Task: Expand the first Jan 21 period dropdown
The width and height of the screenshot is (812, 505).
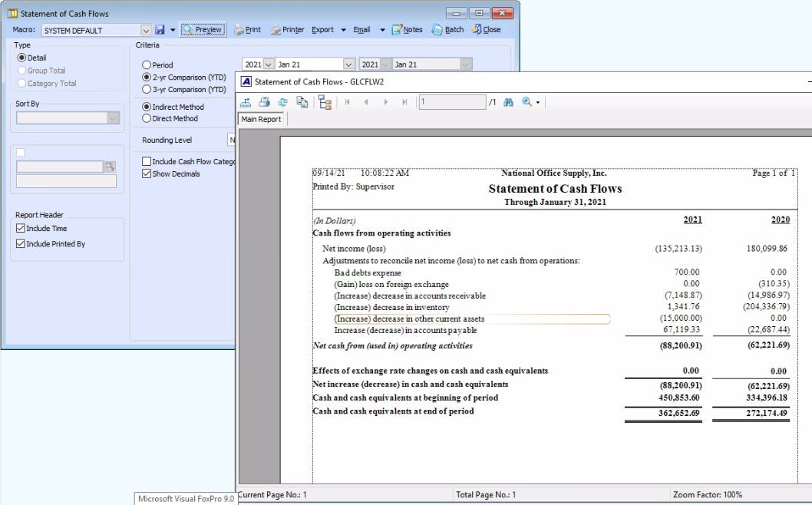Action: 348,64
